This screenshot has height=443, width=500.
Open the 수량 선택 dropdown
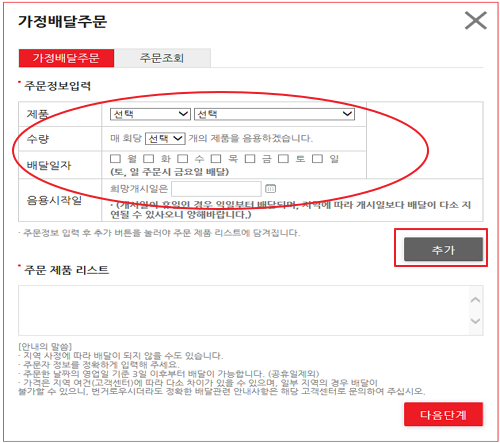point(165,138)
